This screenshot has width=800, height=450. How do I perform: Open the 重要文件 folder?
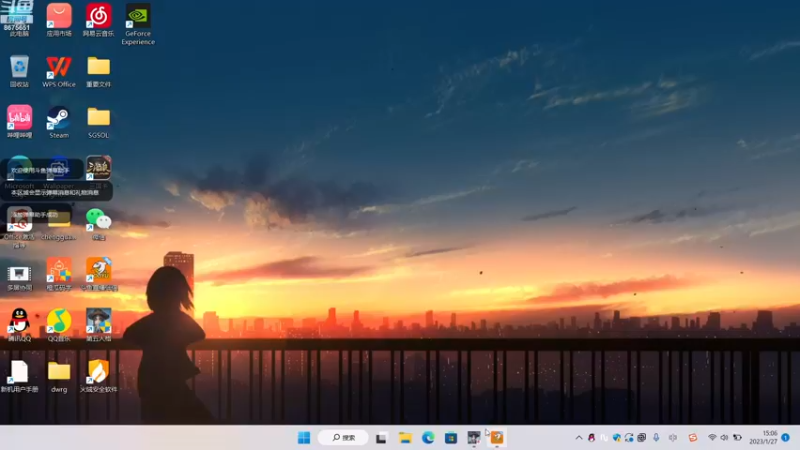[98, 71]
